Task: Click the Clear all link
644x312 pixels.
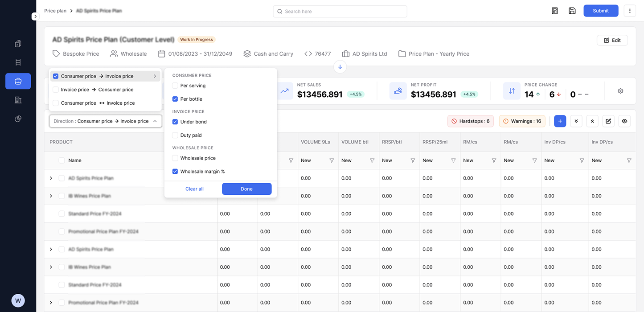Action: click(x=194, y=189)
